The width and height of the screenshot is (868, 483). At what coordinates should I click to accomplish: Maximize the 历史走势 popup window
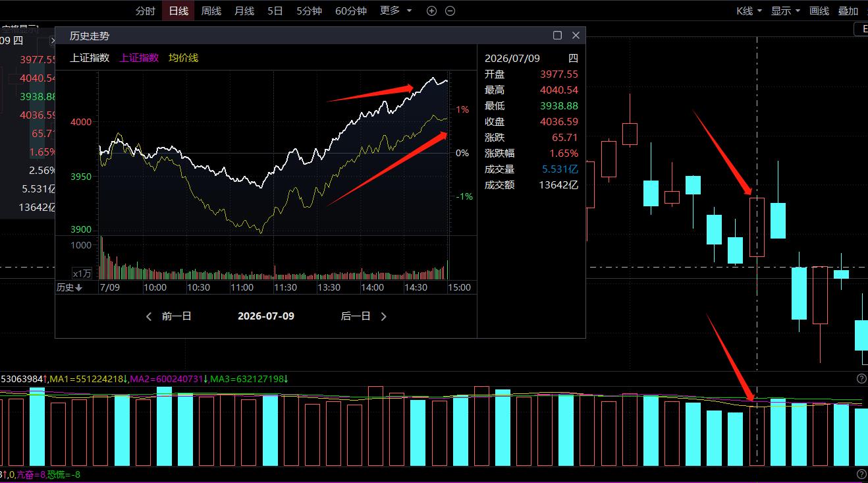click(x=557, y=36)
